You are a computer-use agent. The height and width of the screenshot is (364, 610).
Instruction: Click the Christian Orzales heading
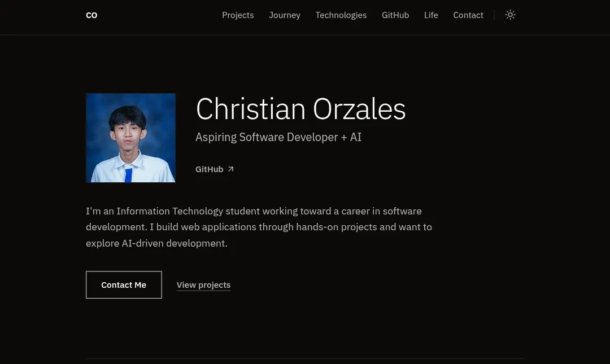coord(300,109)
